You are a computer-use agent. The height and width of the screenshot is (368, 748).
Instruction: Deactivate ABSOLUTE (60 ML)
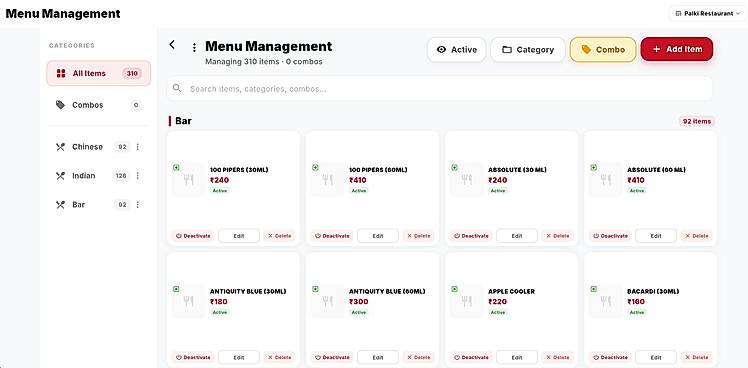(610, 236)
